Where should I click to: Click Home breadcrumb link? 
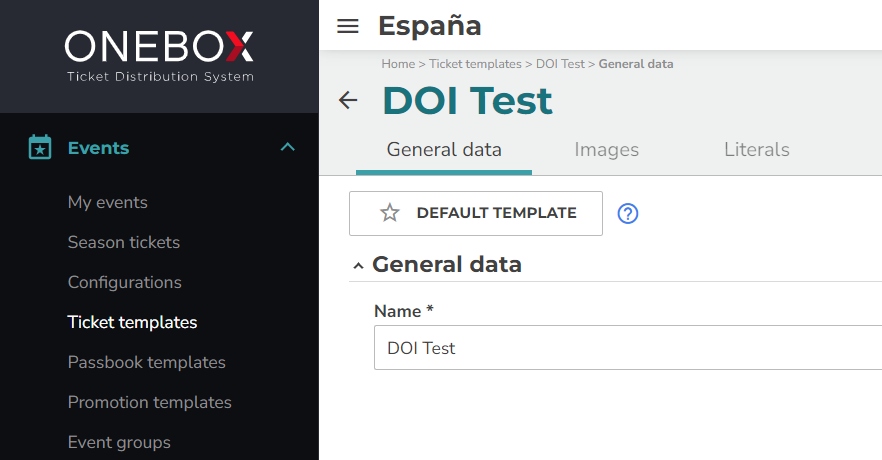tap(398, 64)
